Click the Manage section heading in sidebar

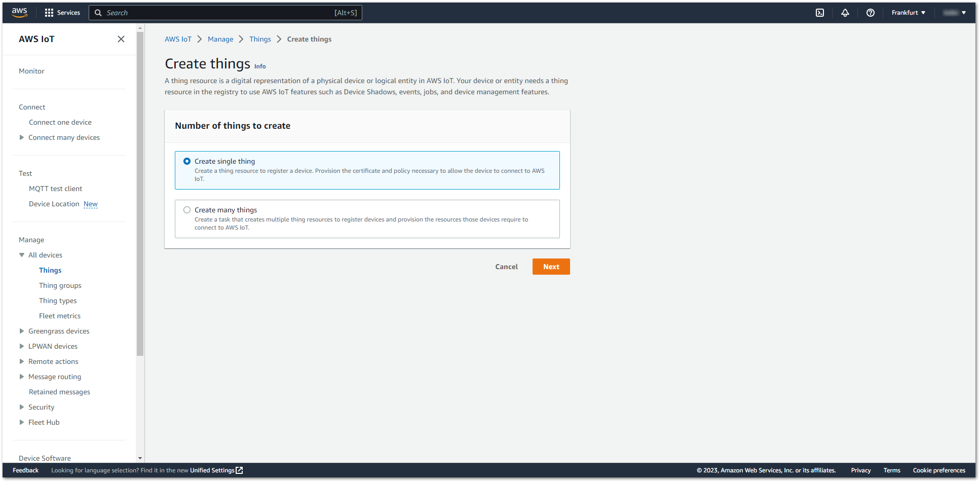click(31, 240)
